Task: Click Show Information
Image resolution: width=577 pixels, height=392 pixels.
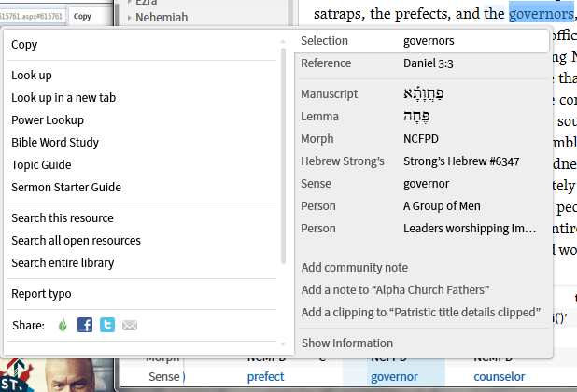Action: 347,343
